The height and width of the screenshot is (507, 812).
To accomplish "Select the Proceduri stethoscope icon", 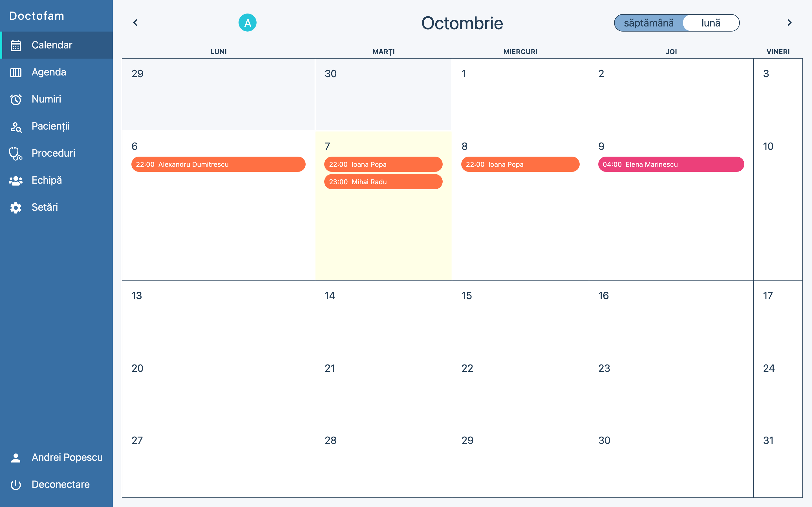I will coord(16,154).
